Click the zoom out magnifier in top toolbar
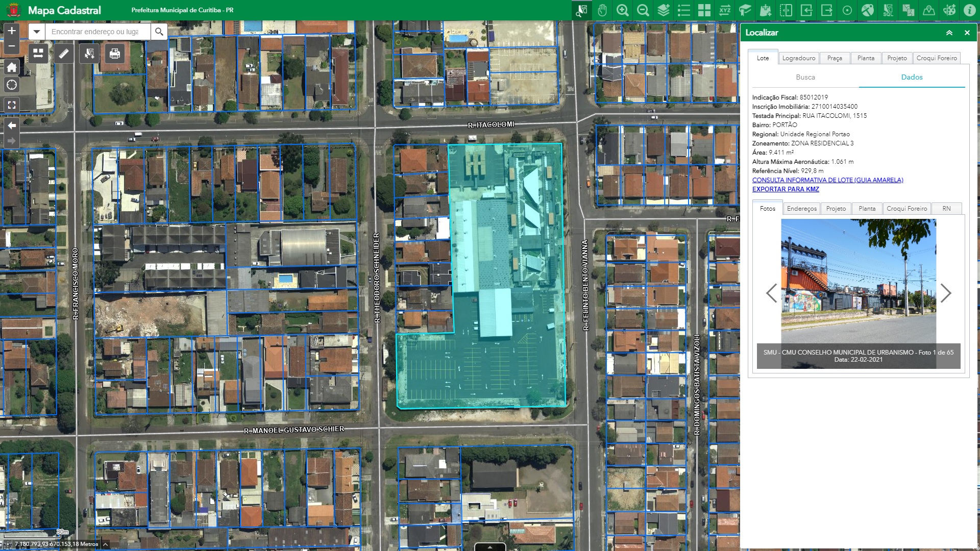This screenshot has height=551, width=980. coord(643,10)
